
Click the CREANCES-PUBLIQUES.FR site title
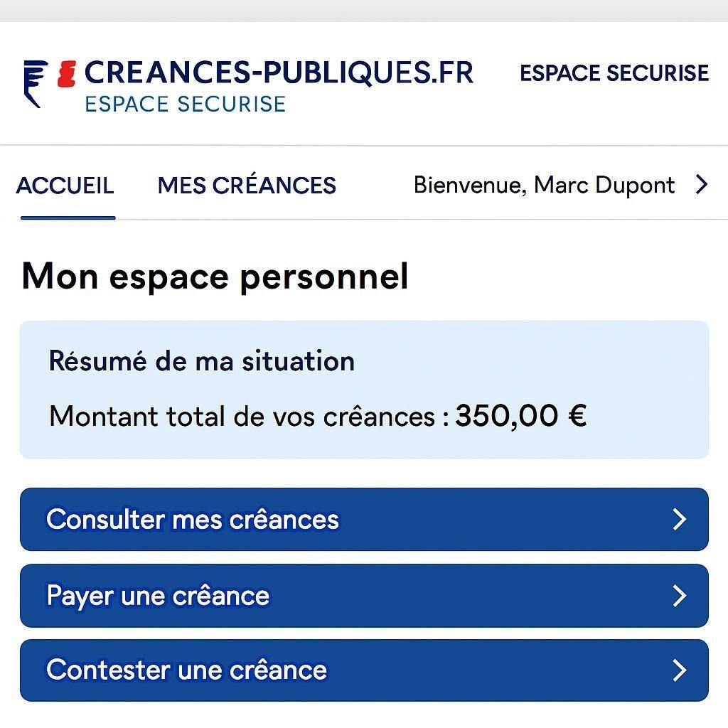279,73
